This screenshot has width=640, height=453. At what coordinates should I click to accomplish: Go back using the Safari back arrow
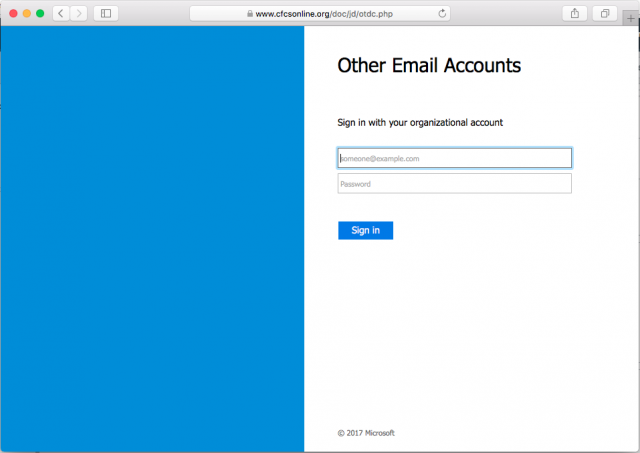(x=61, y=13)
